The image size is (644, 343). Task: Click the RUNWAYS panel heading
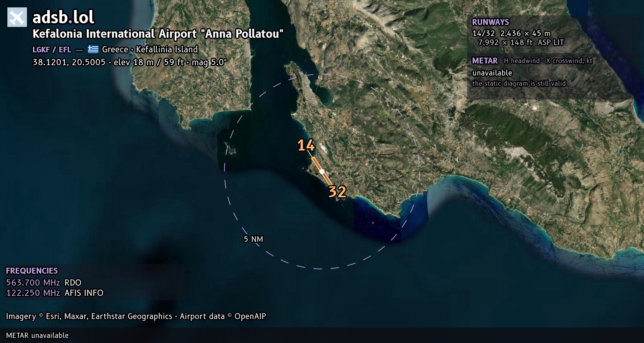tap(490, 22)
